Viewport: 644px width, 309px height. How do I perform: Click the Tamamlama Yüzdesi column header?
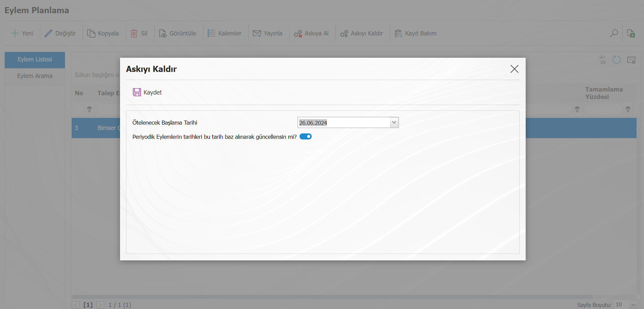[604, 93]
